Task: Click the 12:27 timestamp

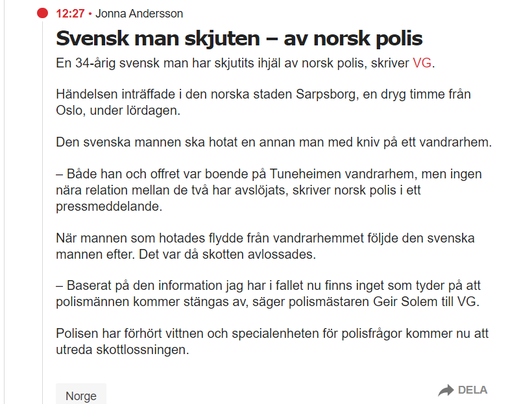Action: pyautogui.click(x=70, y=14)
